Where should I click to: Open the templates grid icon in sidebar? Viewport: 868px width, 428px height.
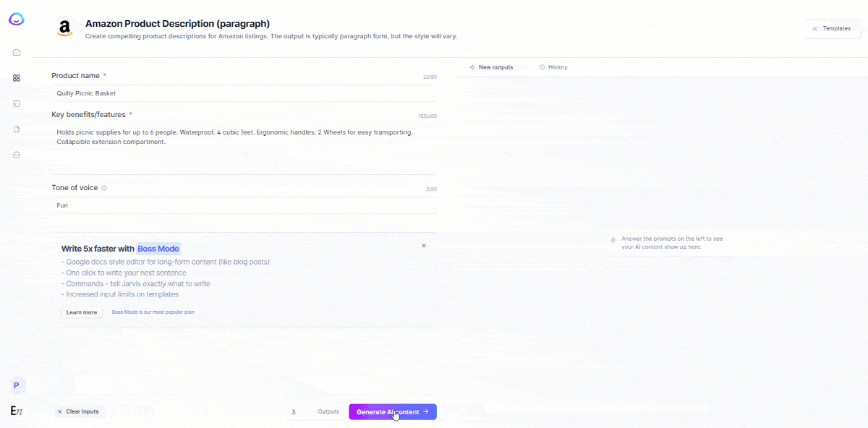tap(17, 78)
